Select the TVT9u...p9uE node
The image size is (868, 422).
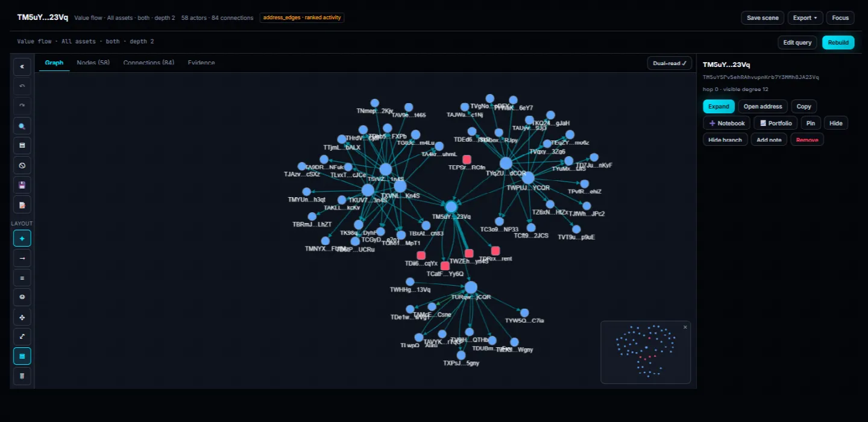[576, 229]
